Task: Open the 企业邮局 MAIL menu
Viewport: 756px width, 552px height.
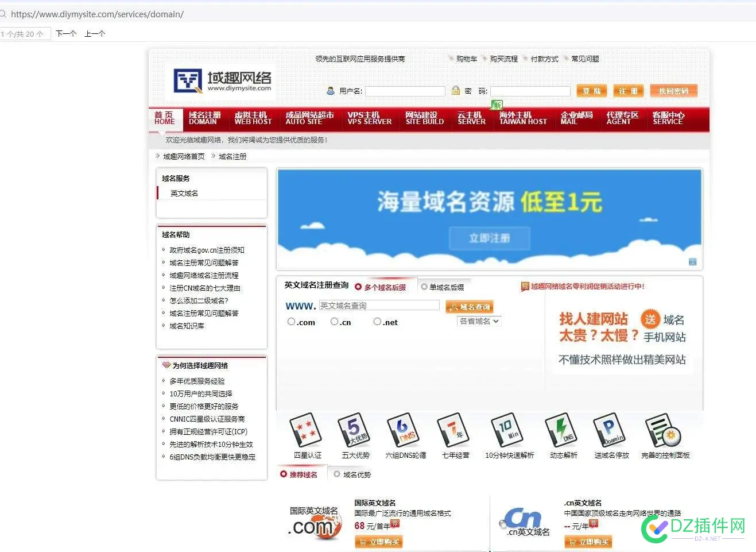Action: click(x=576, y=118)
